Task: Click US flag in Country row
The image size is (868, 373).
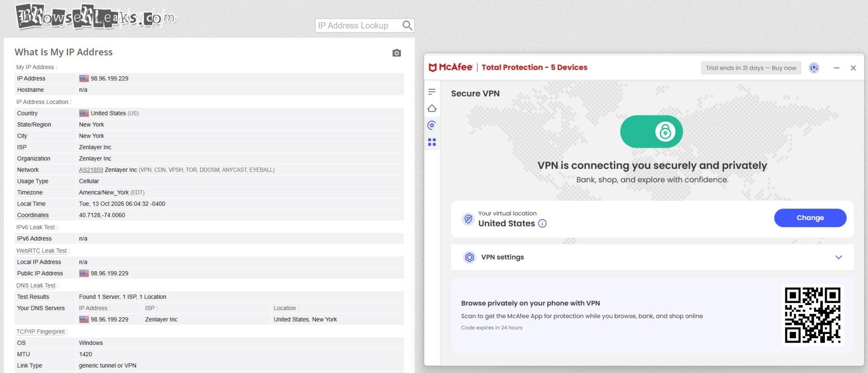Action: (x=84, y=113)
